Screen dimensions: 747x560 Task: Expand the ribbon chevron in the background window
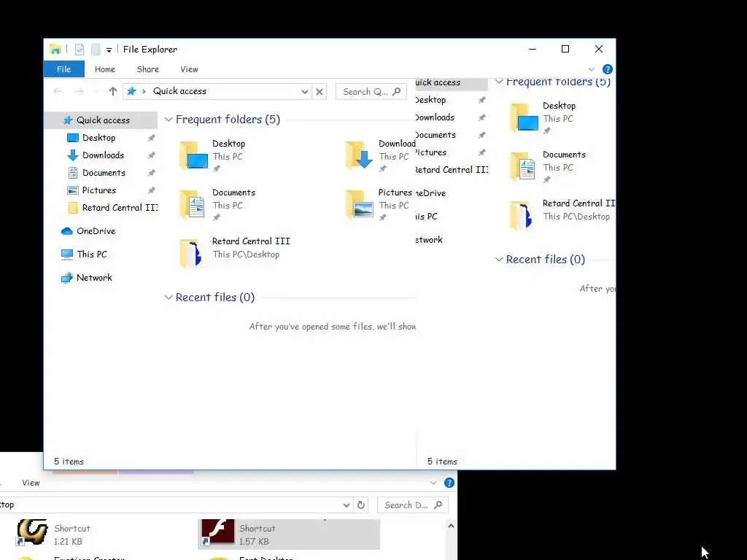pos(433,483)
